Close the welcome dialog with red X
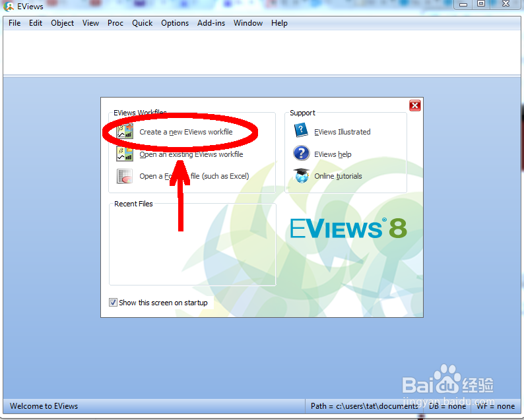Viewport: 524px width, 420px height. coord(414,106)
